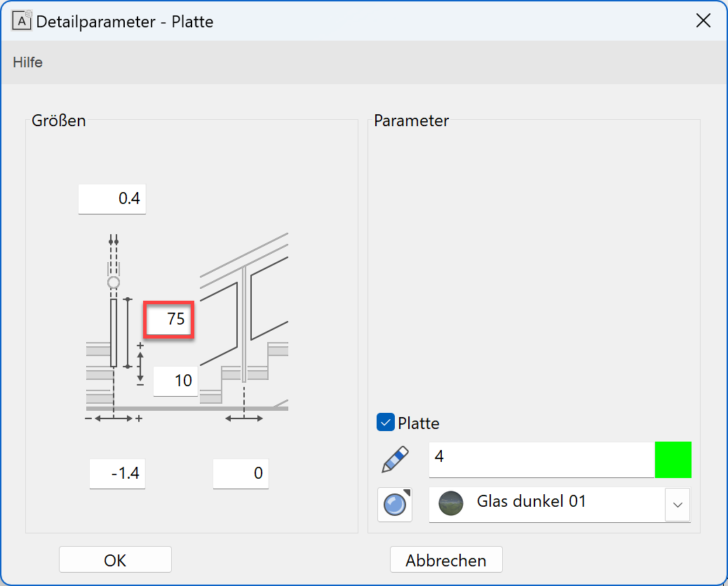Open the surface material sphere button
Viewport: 728px width, 586px height.
click(395, 505)
